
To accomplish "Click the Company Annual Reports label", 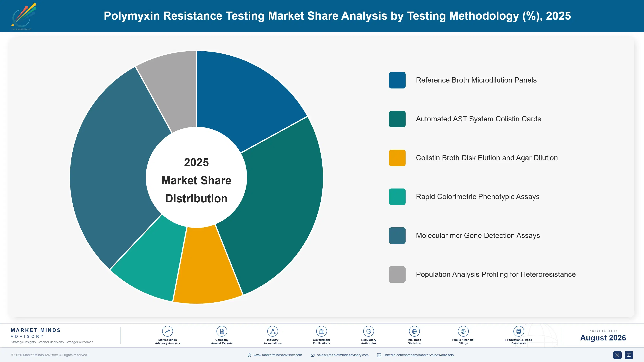I will pyautogui.click(x=222, y=342).
